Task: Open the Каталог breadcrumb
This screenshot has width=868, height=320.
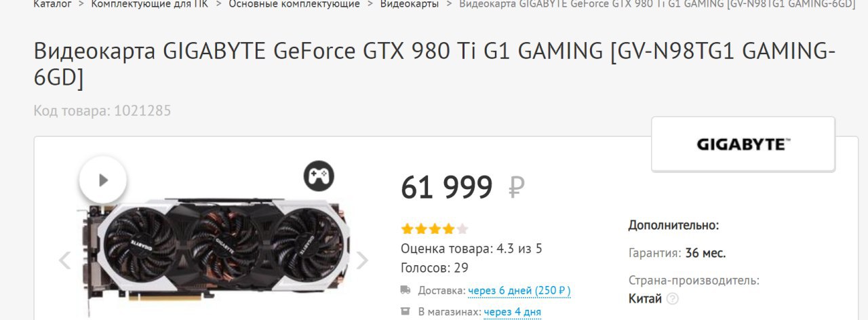Action: click(52, 4)
